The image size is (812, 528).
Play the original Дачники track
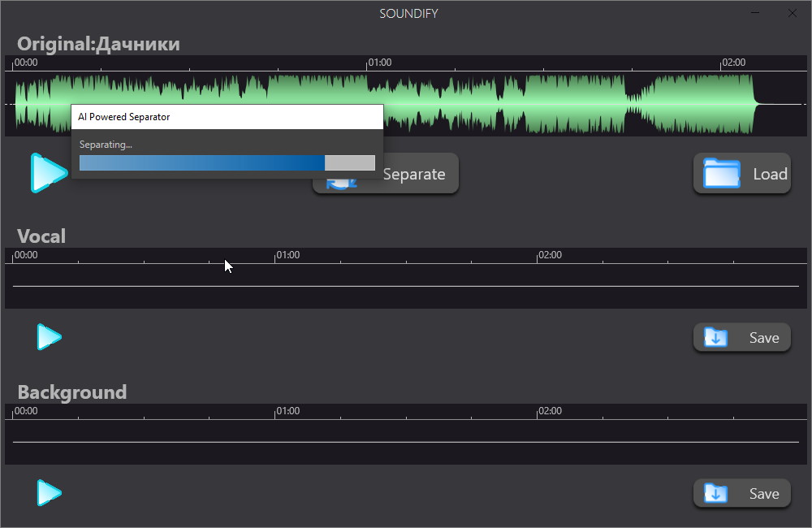(x=50, y=172)
